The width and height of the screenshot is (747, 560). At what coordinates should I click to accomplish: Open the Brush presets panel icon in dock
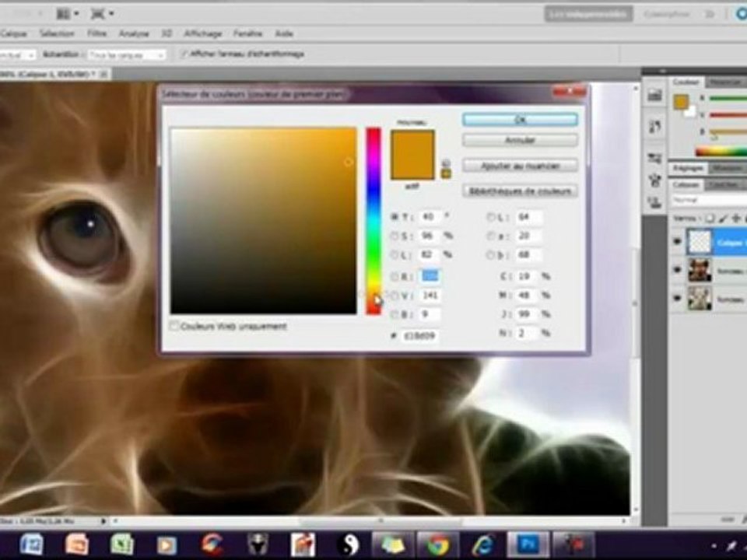654,158
